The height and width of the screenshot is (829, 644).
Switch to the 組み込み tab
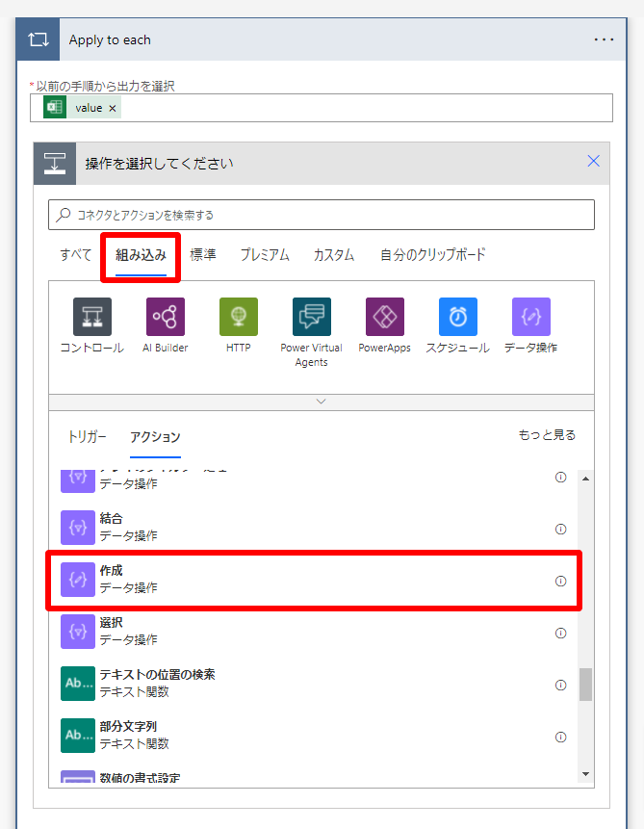coord(141,255)
